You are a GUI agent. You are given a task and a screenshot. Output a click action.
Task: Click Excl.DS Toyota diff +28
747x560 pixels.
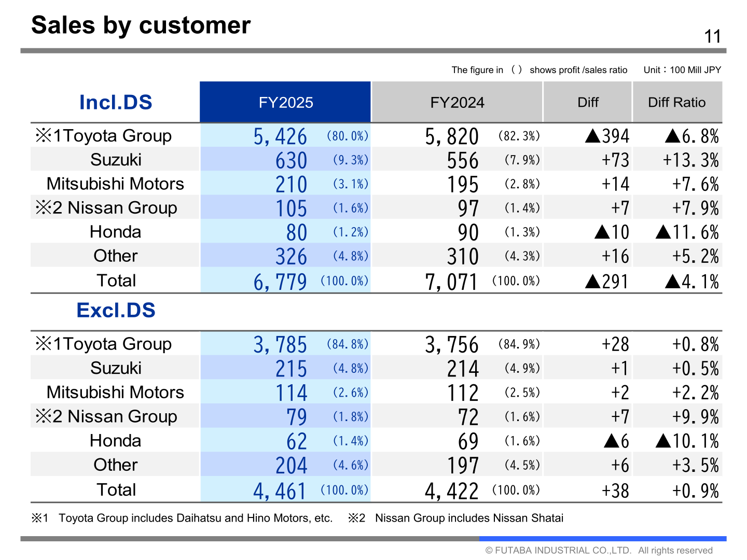(x=615, y=344)
